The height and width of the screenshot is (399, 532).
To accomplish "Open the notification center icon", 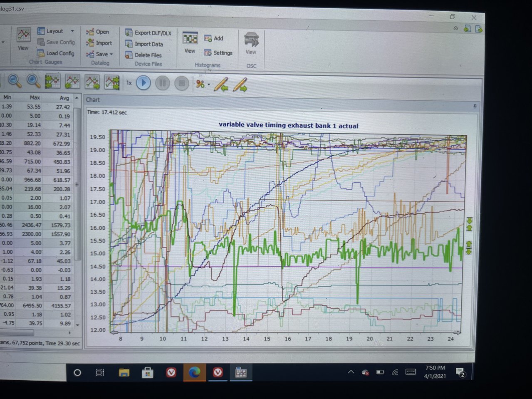I will [460, 372].
